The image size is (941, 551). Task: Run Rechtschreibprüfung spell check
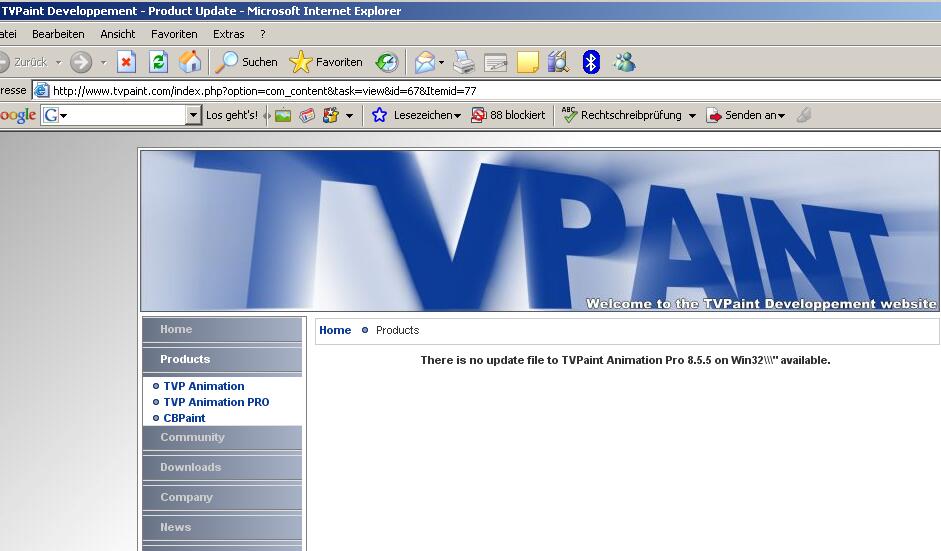coord(622,115)
